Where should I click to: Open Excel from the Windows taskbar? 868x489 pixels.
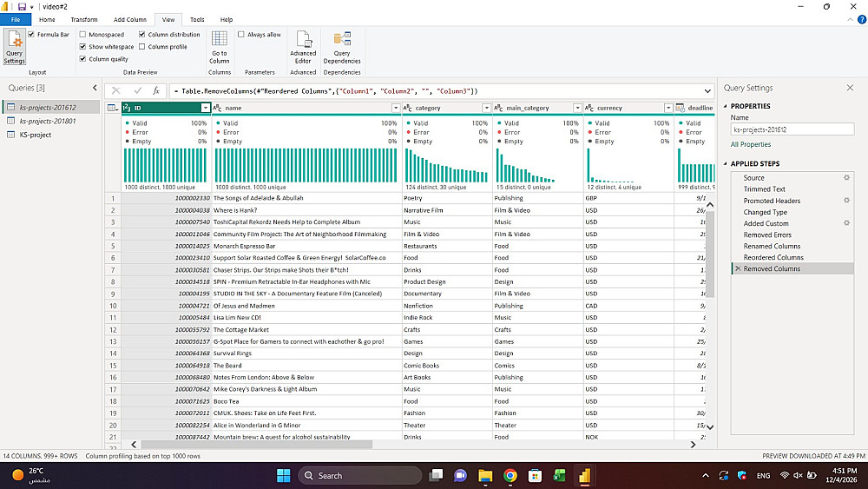tap(560, 475)
